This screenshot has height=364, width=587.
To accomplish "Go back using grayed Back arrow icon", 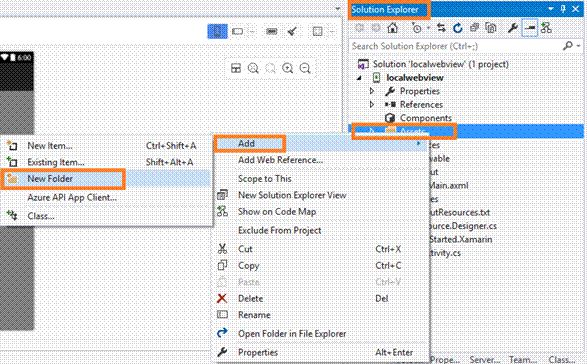I will point(360,28).
